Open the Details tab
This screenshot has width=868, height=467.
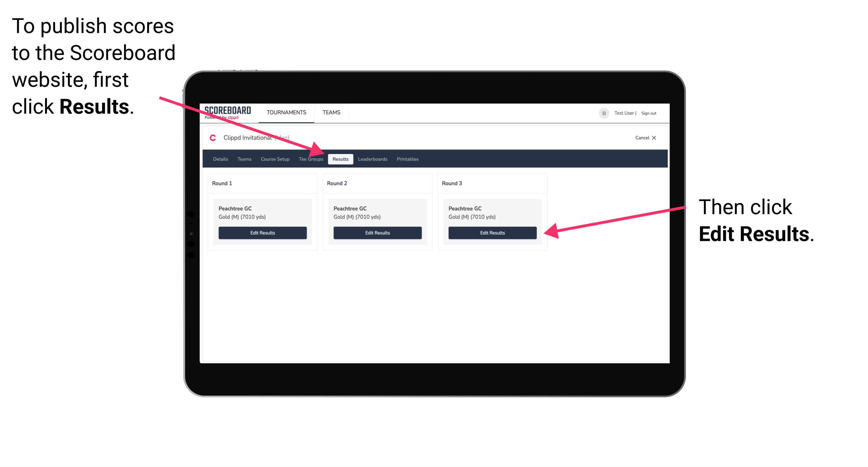pyautogui.click(x=221, y=159)
